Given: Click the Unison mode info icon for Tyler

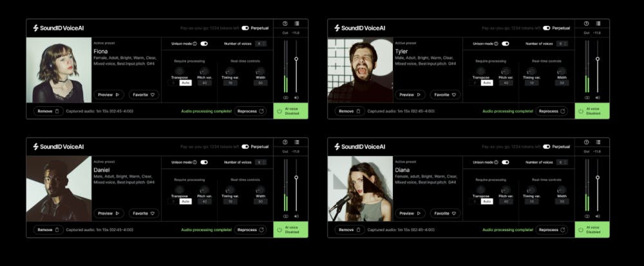Looking at the screenshot, I should click(x=496, y=44).
